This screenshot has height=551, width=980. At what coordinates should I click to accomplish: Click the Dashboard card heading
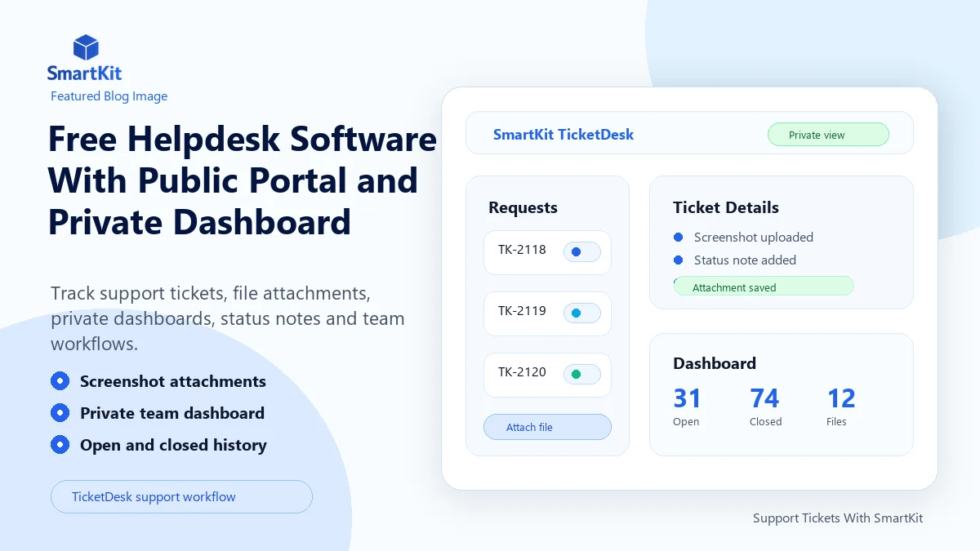coord(715,363)
